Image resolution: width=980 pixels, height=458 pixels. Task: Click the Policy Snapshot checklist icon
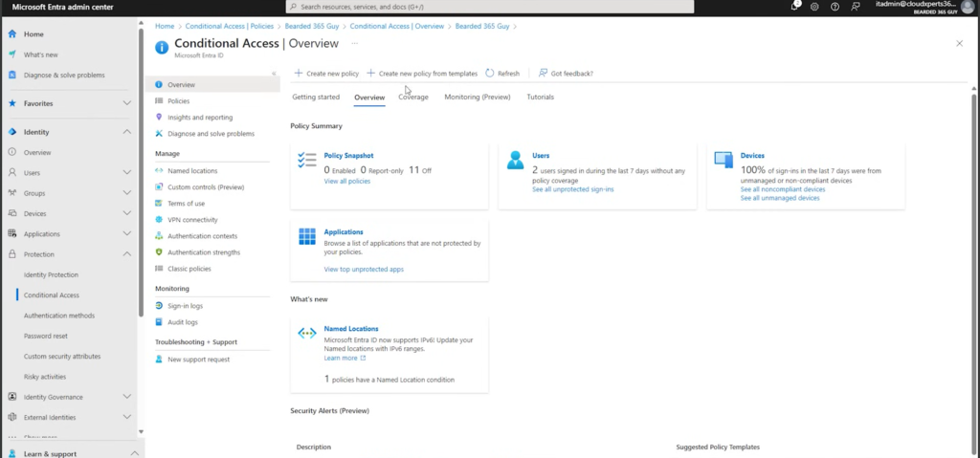pyautogui.click(x=307, y=161)
